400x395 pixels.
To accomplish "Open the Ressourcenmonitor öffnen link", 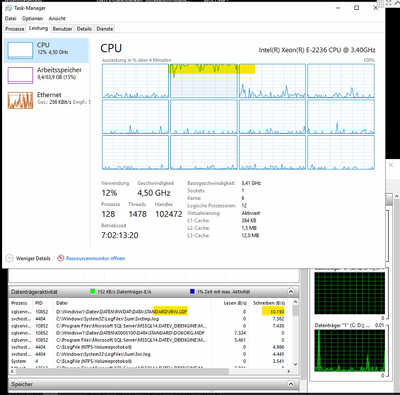I will [95, 258].
